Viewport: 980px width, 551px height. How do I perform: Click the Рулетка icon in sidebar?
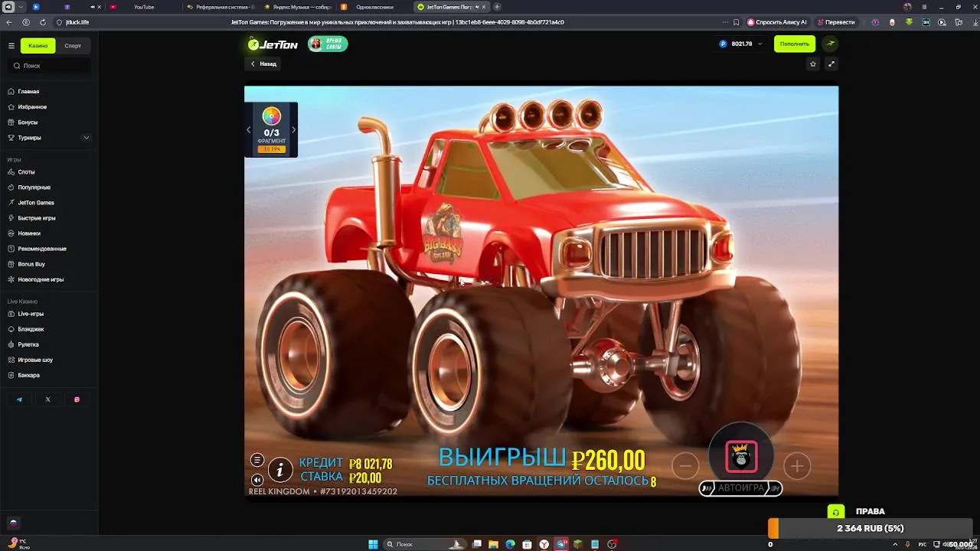(11, 344)
